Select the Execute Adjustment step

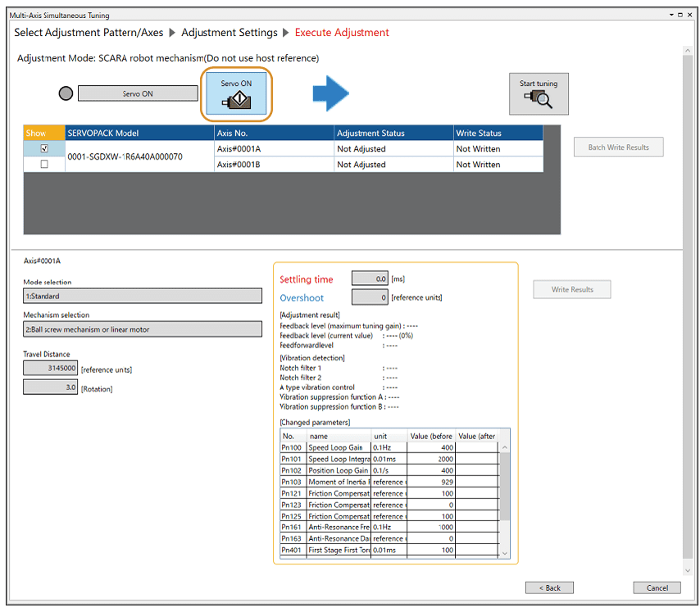coord(342,33)
